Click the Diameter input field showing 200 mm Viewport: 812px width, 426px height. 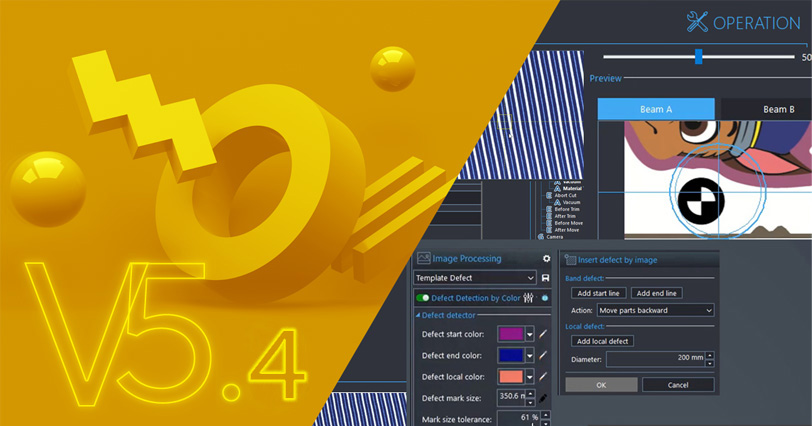tap(656, 359)
